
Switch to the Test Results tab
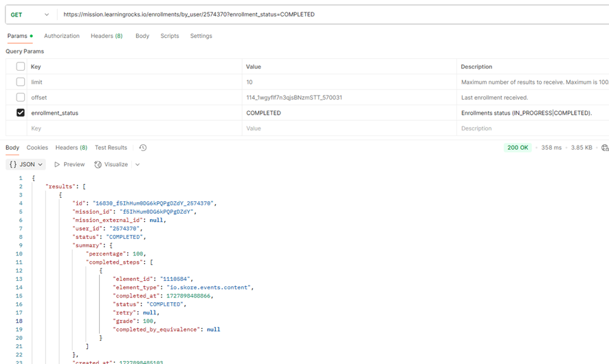pos(111,148)
